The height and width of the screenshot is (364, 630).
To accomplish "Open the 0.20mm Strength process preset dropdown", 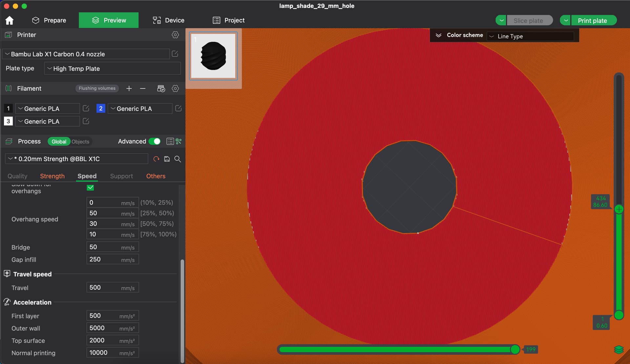I will [76, 159].
